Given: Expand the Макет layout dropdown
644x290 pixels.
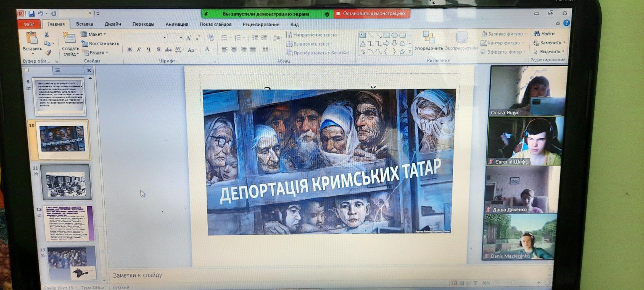Looking at the screenshot, I should pyautogui.click(x=94, y=34).
